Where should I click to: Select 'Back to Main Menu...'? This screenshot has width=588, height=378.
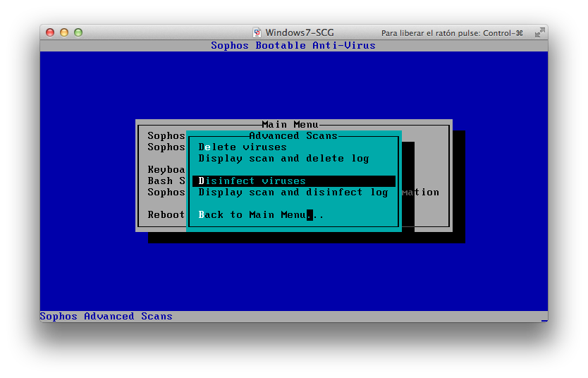[261, 215]
